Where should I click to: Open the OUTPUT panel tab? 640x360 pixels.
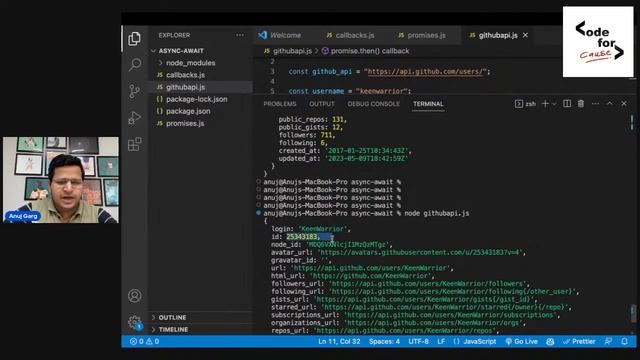pos(322,104)
